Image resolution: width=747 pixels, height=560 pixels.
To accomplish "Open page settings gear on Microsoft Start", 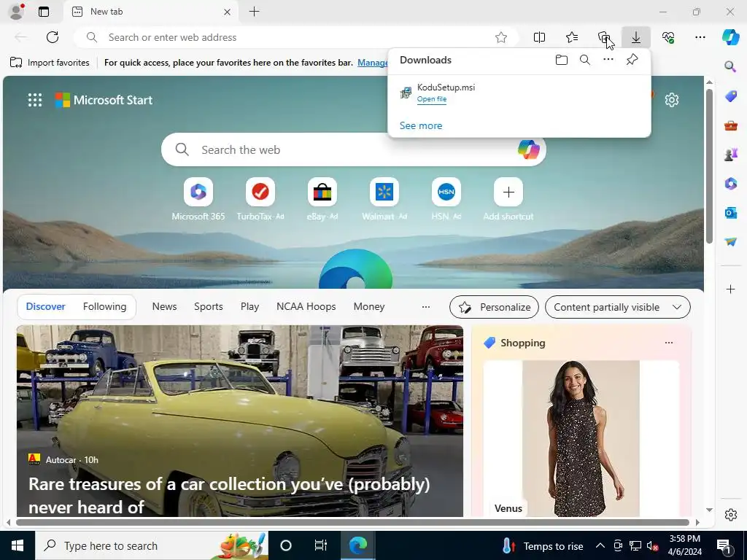I will pos(672,100).
